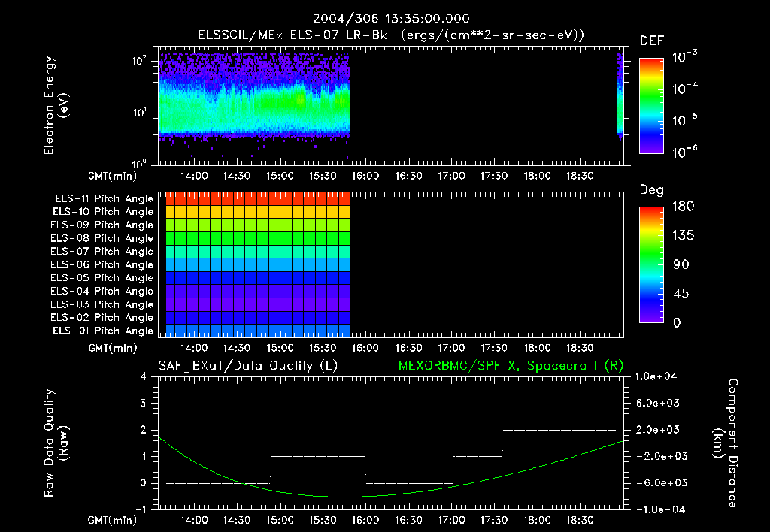Click the plot title timestamp 2004/306 13:35:00.000

(391, 19)
